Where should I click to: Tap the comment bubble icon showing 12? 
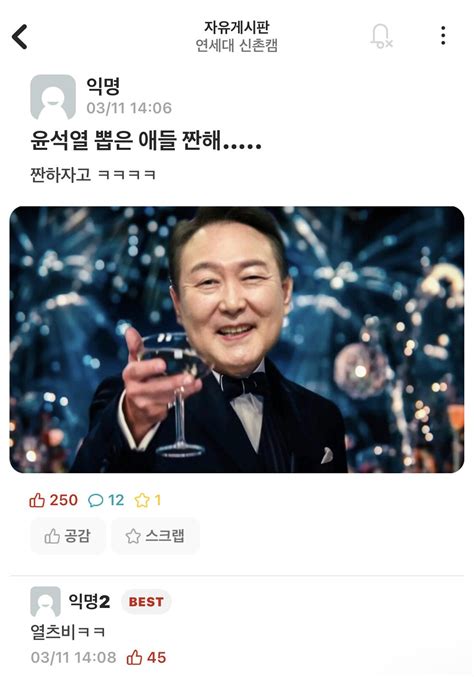click(x=106, y=500)
